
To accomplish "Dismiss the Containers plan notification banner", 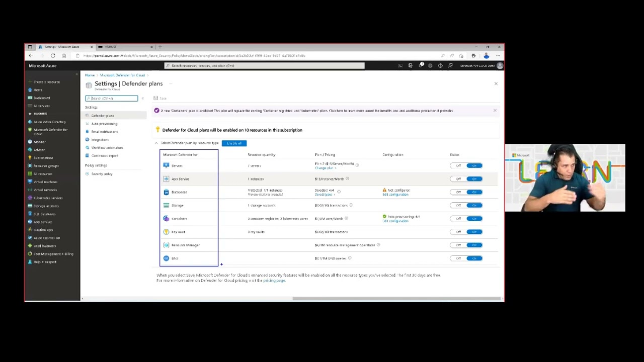I will click(495, 111).
